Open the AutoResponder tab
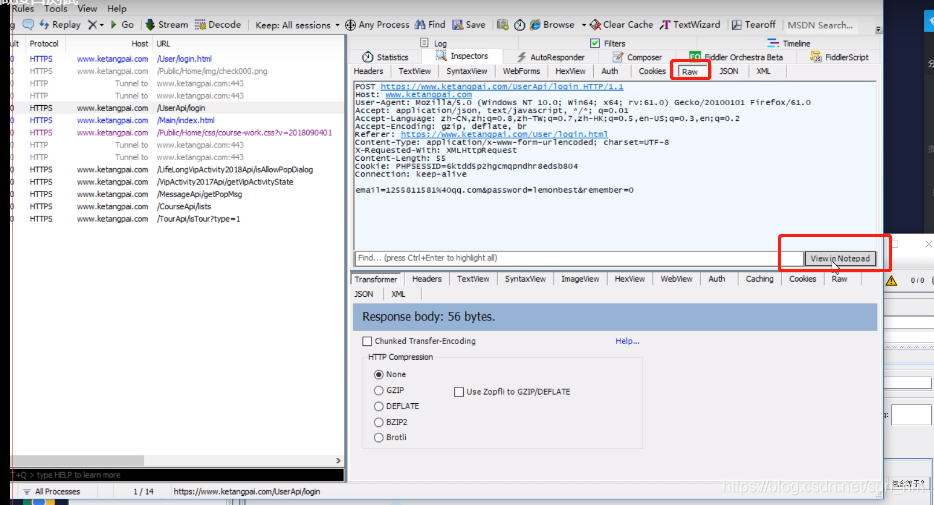Image resolution: width=934 pixels, height=505 pixels. (x=550, y=57)
